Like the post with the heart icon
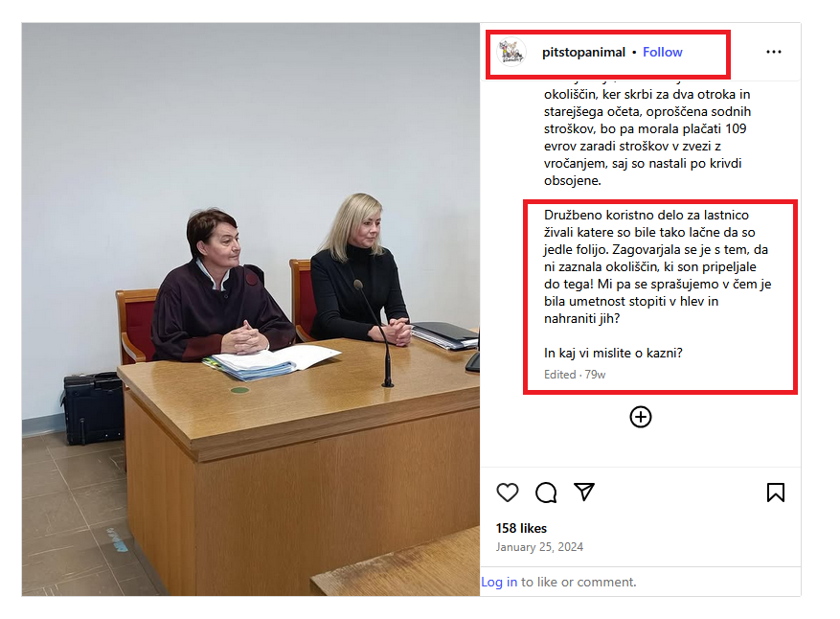Viewport: 840px width, 619px height. (508, 492)
